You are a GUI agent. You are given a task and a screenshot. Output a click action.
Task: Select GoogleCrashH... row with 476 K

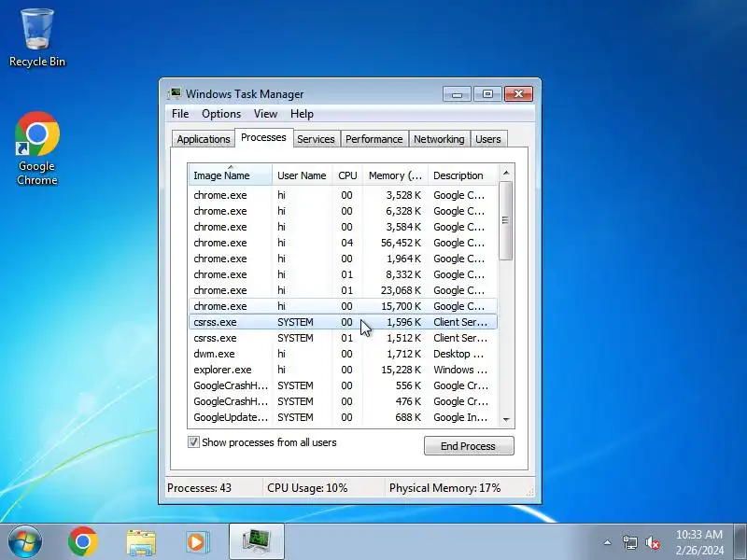click(343, 401)
